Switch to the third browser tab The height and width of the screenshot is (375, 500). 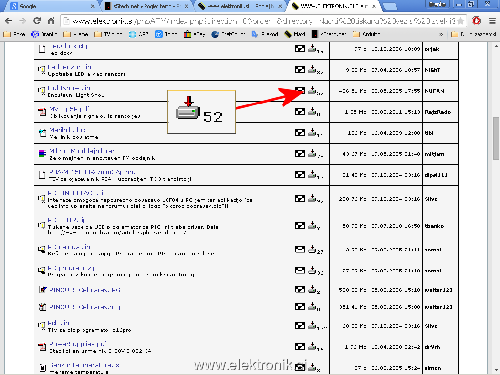click(x=239, y=6)
